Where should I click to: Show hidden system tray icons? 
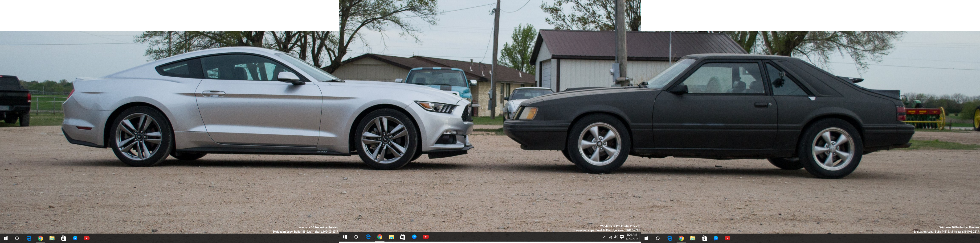point(605,237)
